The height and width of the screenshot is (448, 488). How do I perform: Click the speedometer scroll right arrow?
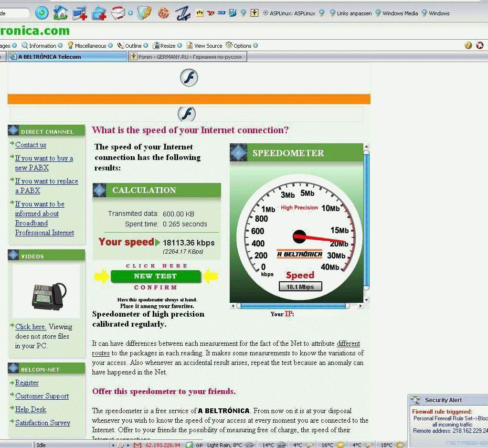pyautogui.click(x=361, y=306)
